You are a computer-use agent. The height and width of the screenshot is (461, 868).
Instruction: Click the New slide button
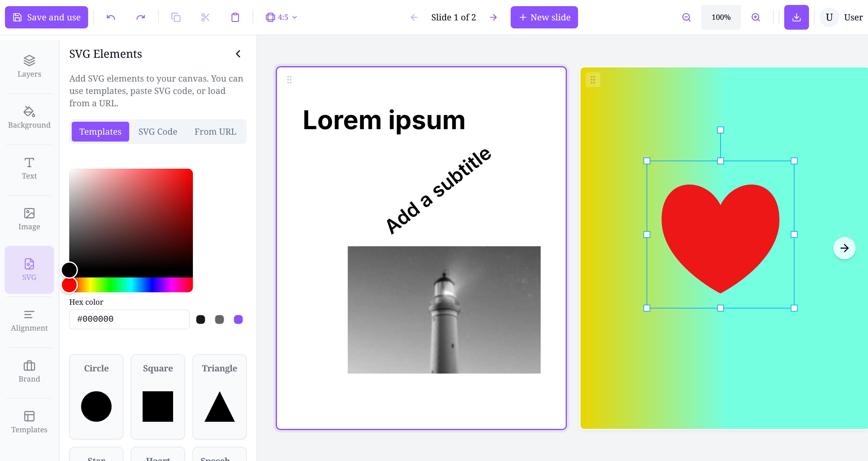pyautogui.click(x=544, y=17)
